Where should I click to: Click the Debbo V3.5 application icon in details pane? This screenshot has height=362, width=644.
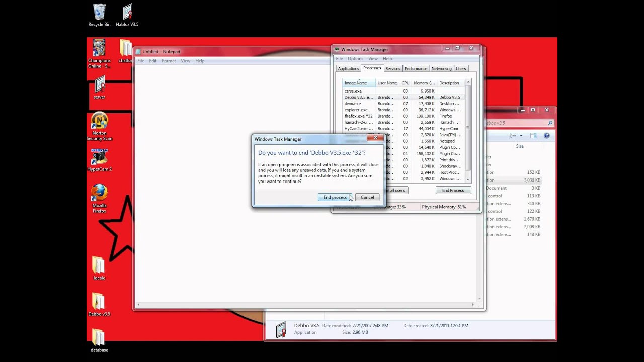(x=281, y=329)
